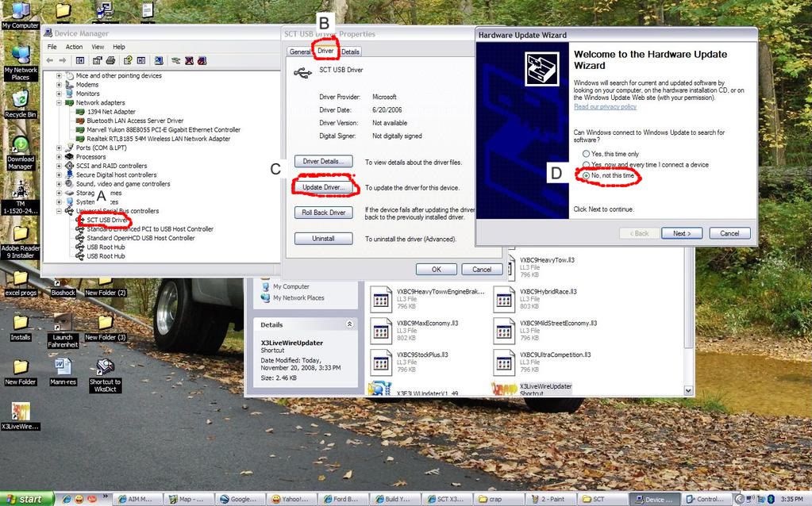The height and width of the screenshot is (506, 812).
Task: Select the VXBC9MaxEconomy.ll3 file icon
Action: point(381,332)
